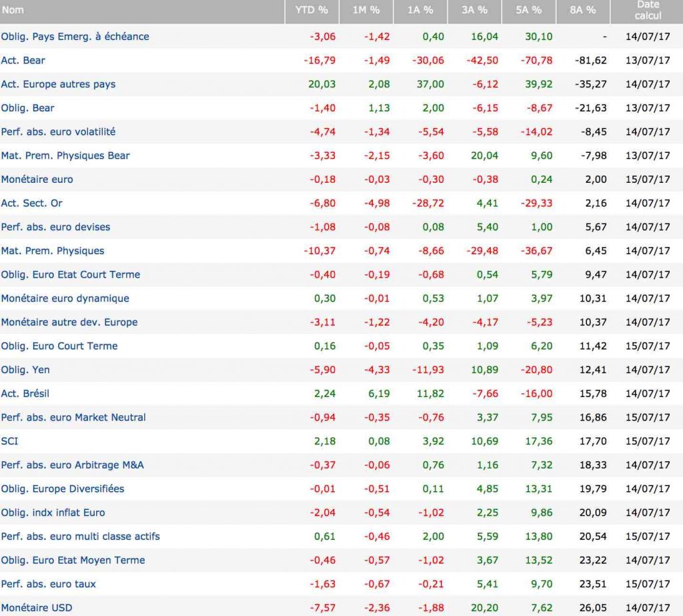Open the Act. Bear category link
This screenshot has width=683, height=616.
click(23, 61)
